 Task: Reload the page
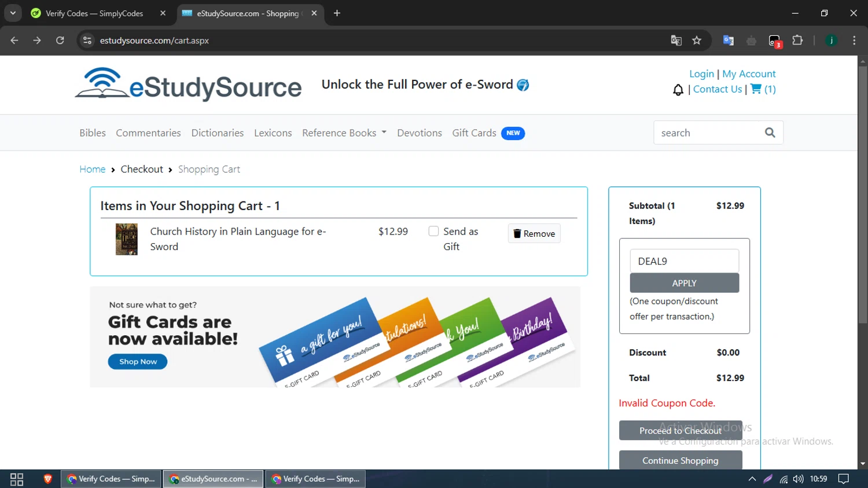pyautogui.click(x=60, y=41)
